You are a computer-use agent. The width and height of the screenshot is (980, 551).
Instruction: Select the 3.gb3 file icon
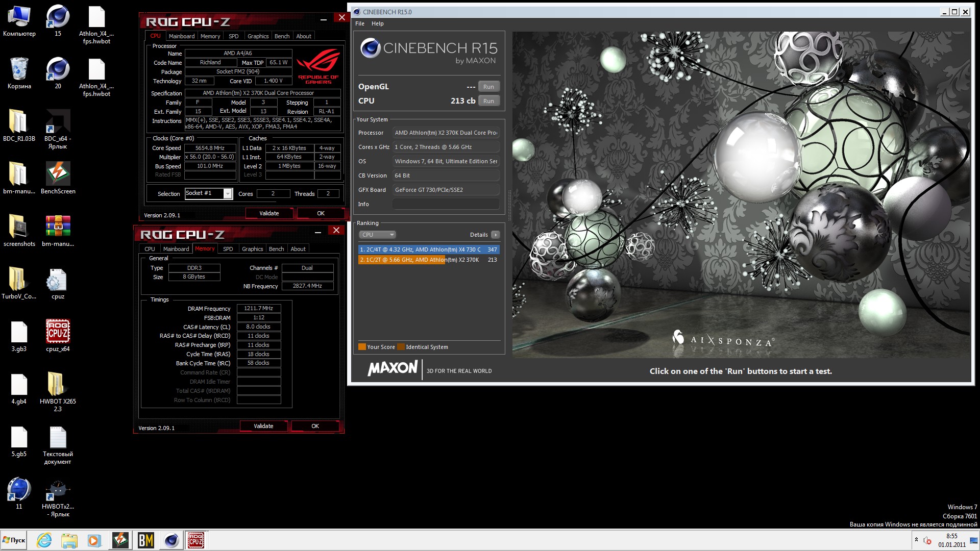pos(19,336)
